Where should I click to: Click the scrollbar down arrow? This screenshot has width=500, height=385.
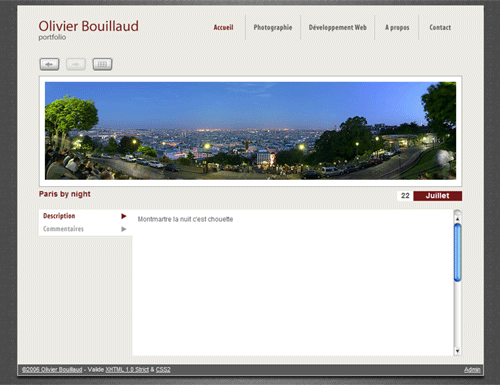pyautogui.click(x=457, y=351)
